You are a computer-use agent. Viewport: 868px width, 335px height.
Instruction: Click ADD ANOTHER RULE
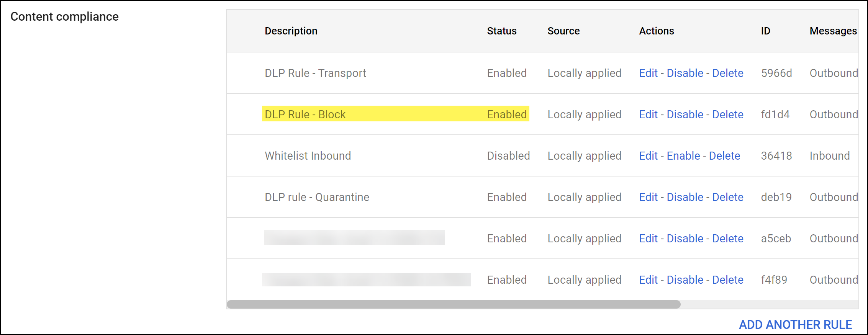(x=795, y=325)
